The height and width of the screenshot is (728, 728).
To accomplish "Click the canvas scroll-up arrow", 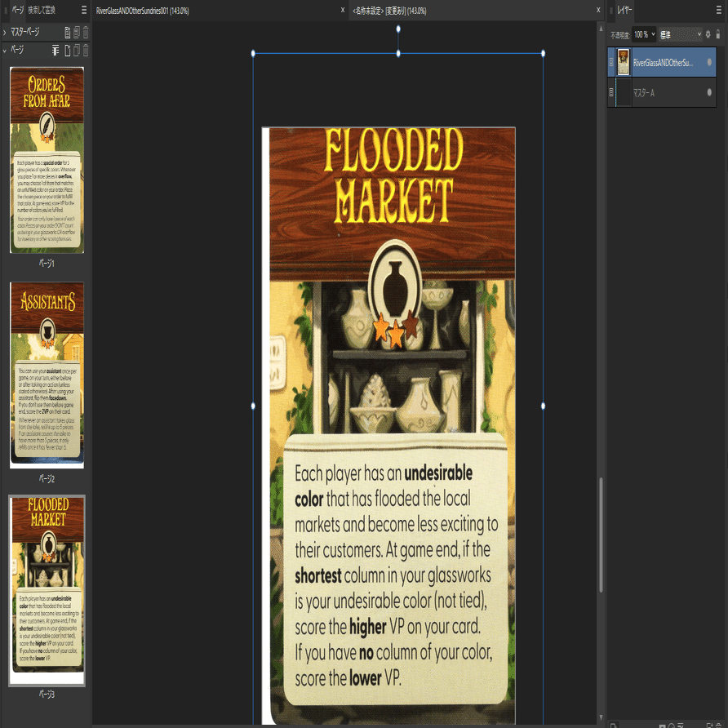I will [x=601, y=29].
